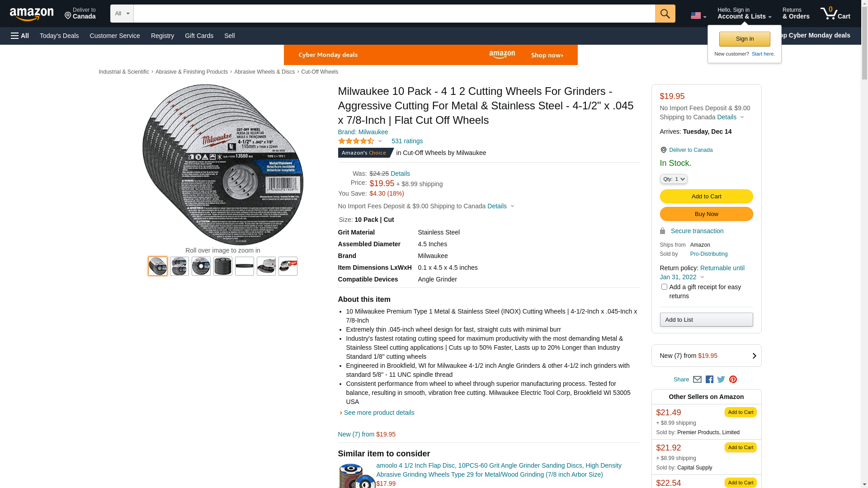Open the Qty quantity dropdown
The height and width of the screenshot is (488, 868).
tap(674, 179)
